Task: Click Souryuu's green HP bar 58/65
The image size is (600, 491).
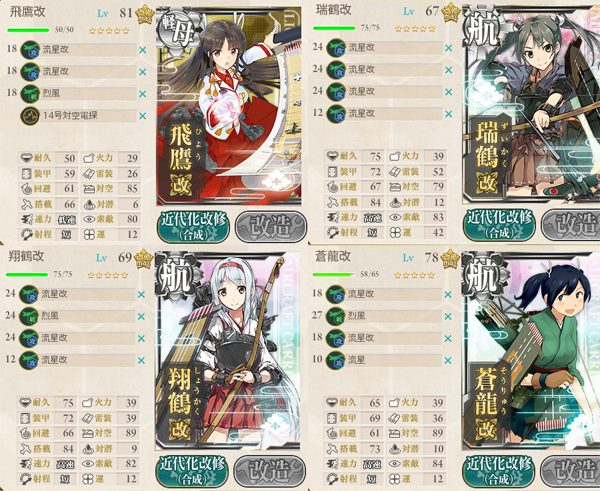Action: tap(333, 274)
